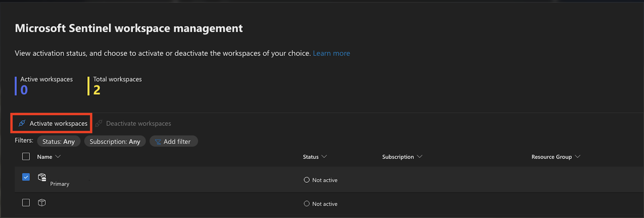The height and width of the screenshot is (218, 644).
Task: Click the Primary label in first row
Action: (x=60, y=184)
